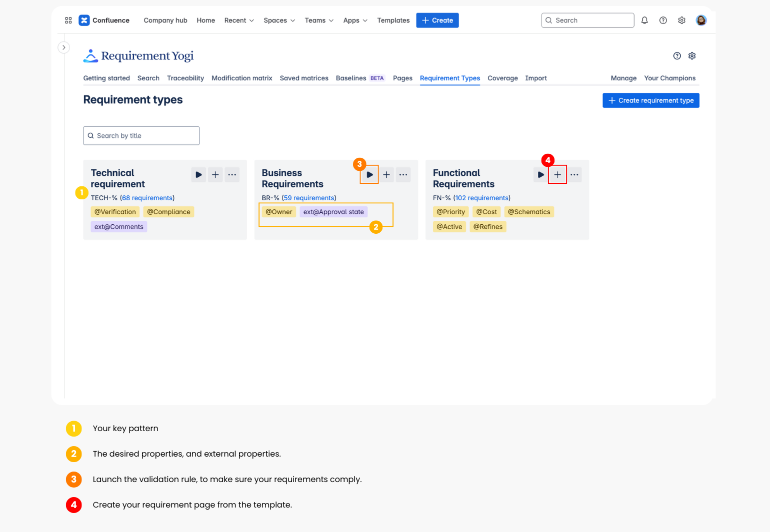Viewport: 770px width, 532px height.
Task: Launch validation on Functional Requirements card
Action: [540, 175]
